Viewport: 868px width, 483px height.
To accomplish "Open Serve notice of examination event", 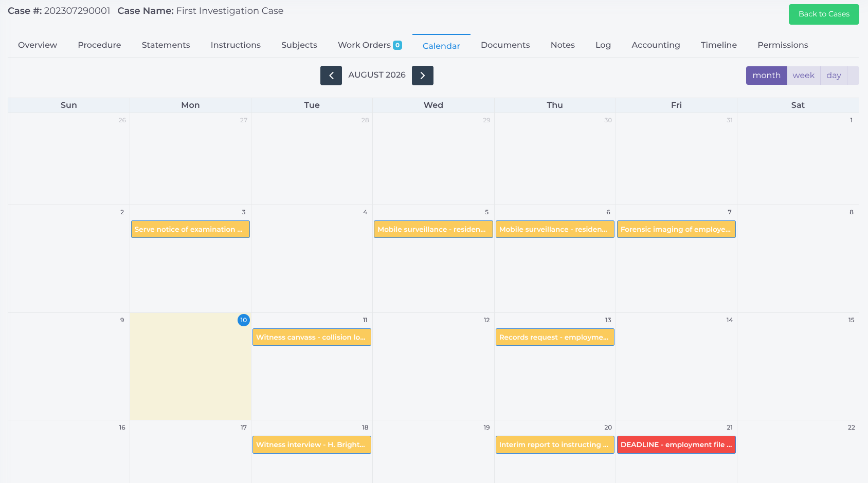I will (x=190, y=229).
